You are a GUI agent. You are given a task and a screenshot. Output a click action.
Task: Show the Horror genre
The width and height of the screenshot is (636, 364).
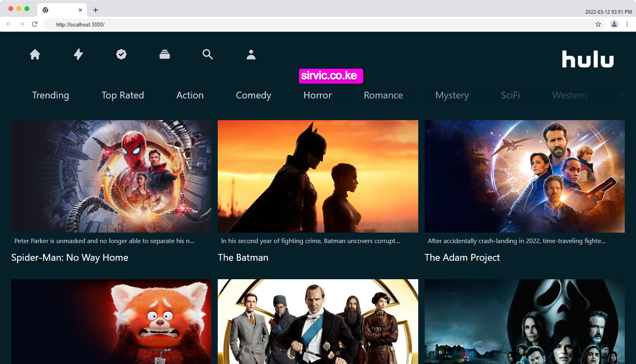coord(317,95)
